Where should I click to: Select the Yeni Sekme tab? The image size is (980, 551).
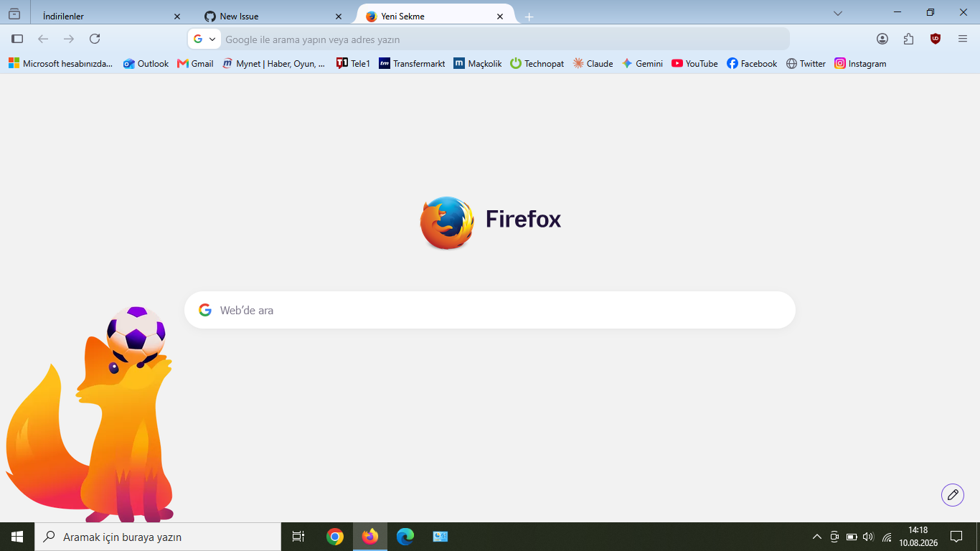435,16
